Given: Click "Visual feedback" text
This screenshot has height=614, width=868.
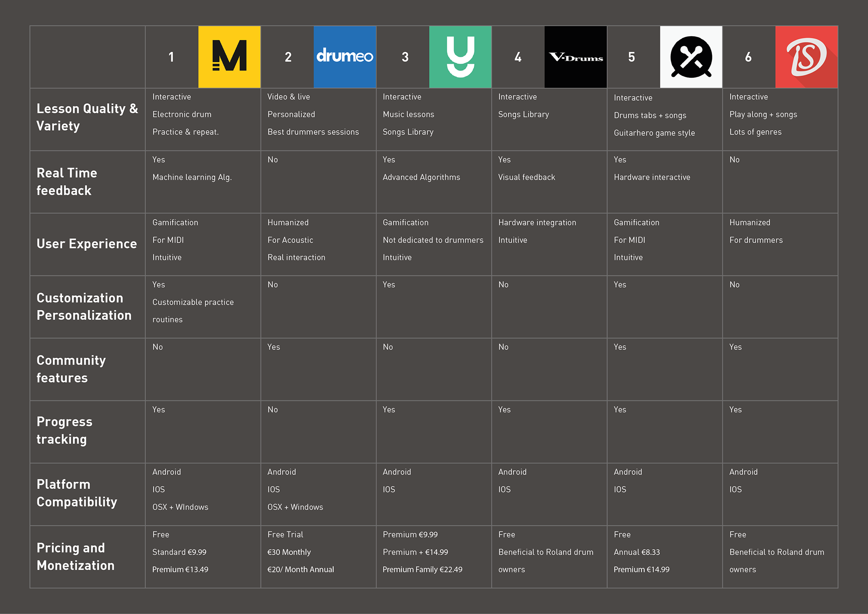Looking at the screenshot, I should [x=527, y=177].
